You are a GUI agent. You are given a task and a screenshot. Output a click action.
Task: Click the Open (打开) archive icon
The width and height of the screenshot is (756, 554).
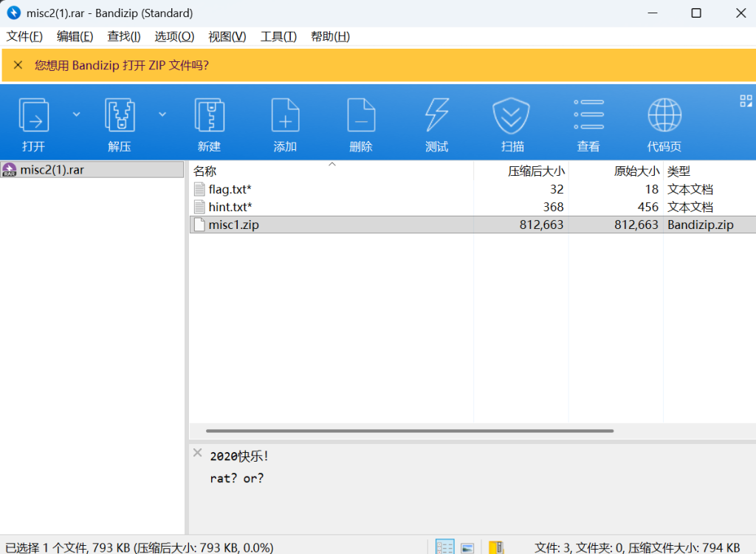point(33,116)
